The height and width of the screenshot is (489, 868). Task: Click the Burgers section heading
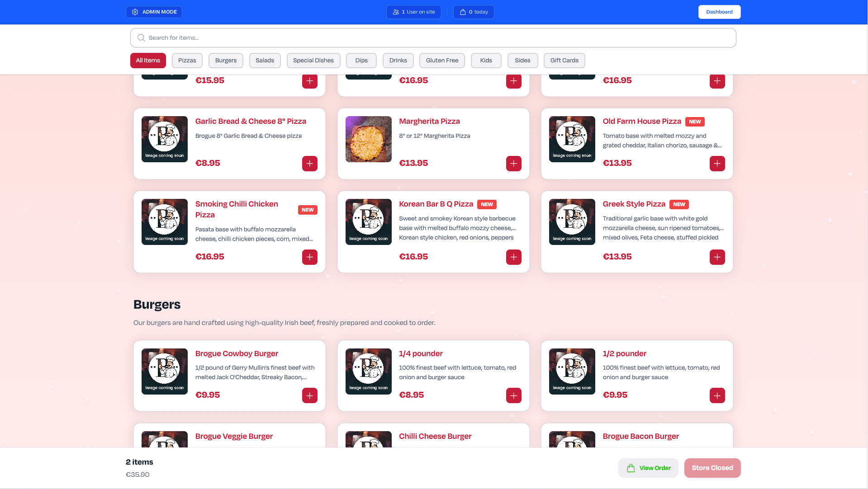coord(157,305)
